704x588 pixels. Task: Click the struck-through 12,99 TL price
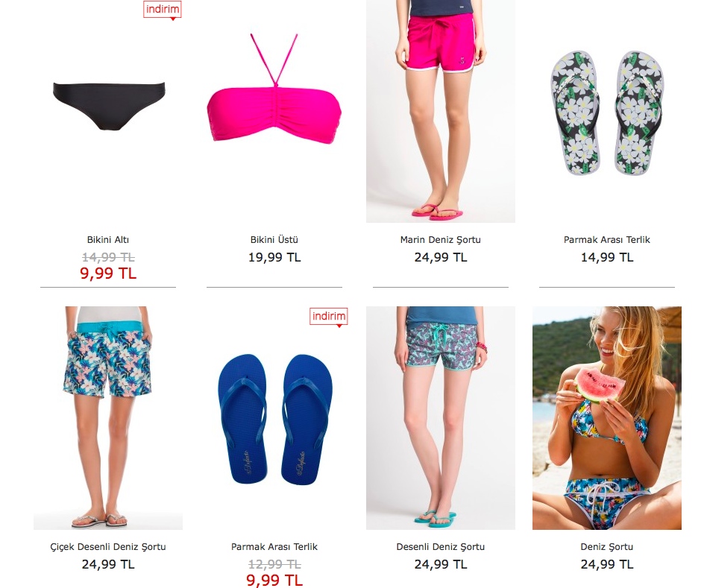click(x=274, y=564)
